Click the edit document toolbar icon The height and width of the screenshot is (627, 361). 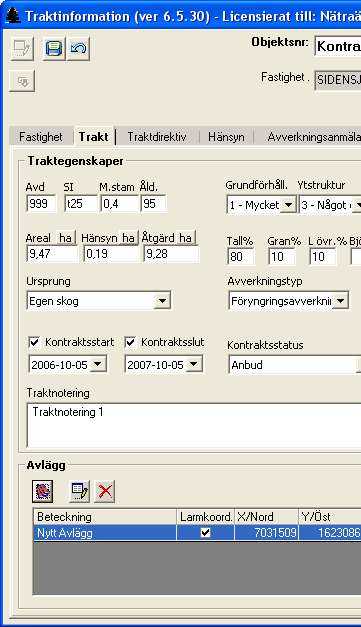22,49
